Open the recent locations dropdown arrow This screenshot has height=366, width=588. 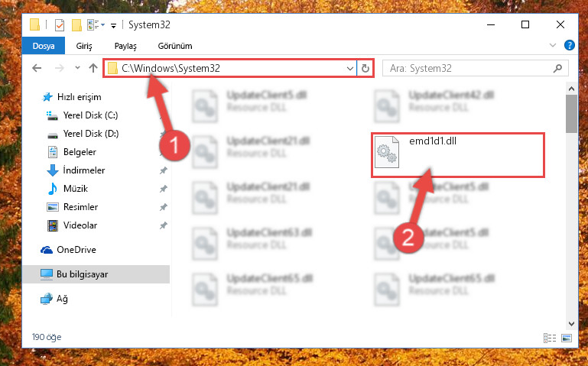point(77,68)
